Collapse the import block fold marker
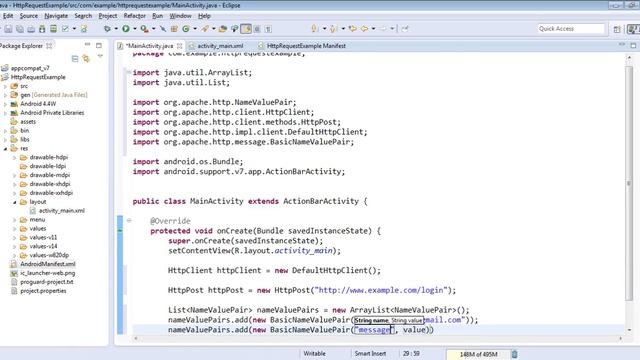Image resolution: width=640 pixels, height=360 pixels. click(x=129, y=72)
